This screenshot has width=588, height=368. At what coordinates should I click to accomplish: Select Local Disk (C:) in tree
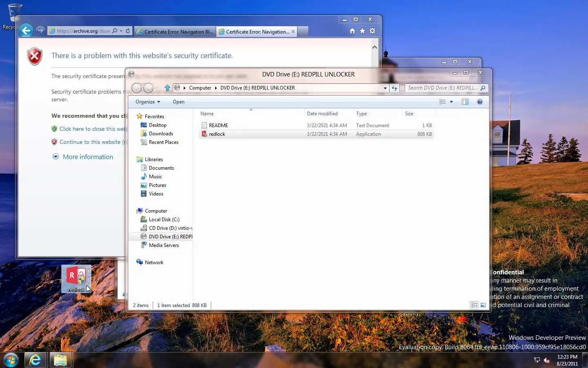164,220
